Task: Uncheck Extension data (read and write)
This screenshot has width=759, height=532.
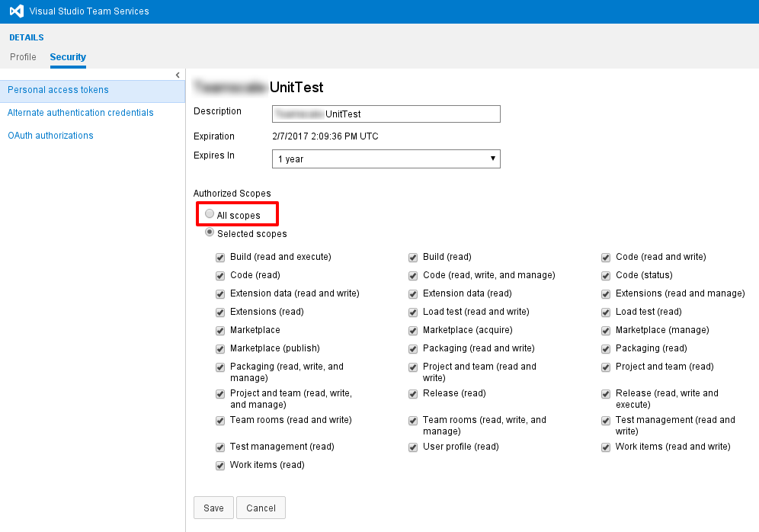Action: click(x=220, y=294)
